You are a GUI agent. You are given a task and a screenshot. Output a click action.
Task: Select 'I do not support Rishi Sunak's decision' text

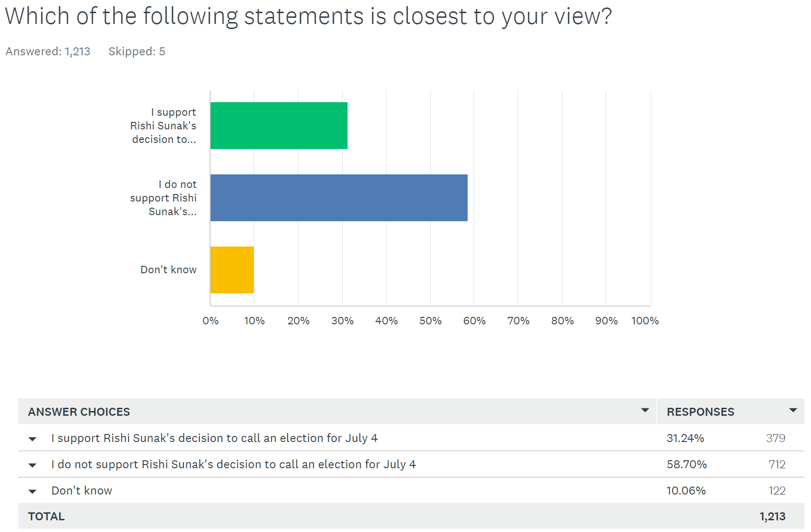click(234, 465)
